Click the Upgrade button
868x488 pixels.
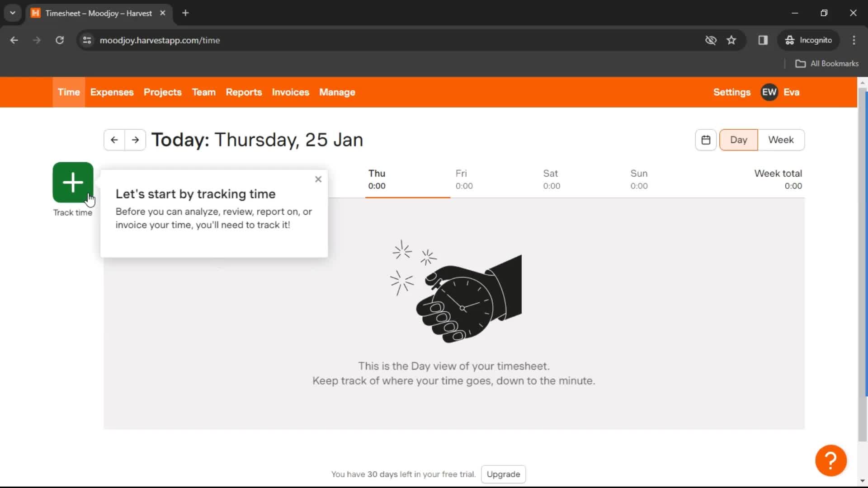point(503,474)
